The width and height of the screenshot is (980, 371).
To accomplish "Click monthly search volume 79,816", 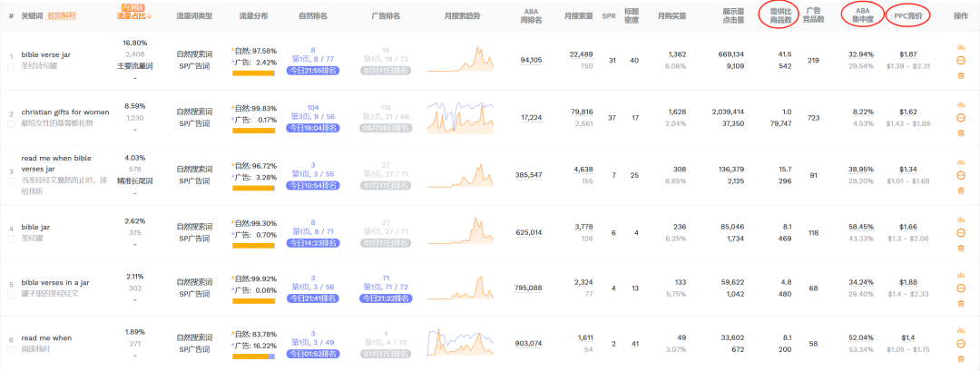I will [582, 112].
